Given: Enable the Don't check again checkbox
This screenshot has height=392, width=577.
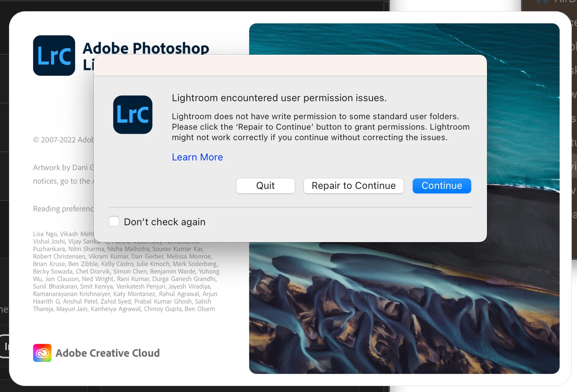Looking at the screenshot, I should (114, 221).
